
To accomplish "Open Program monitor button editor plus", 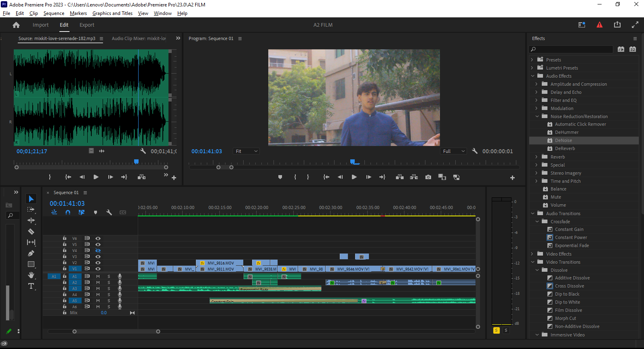I will 512,178.
